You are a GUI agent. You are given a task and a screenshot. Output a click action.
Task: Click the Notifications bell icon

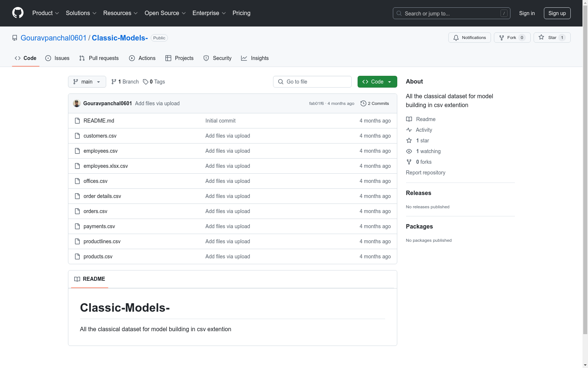[456, 38]
